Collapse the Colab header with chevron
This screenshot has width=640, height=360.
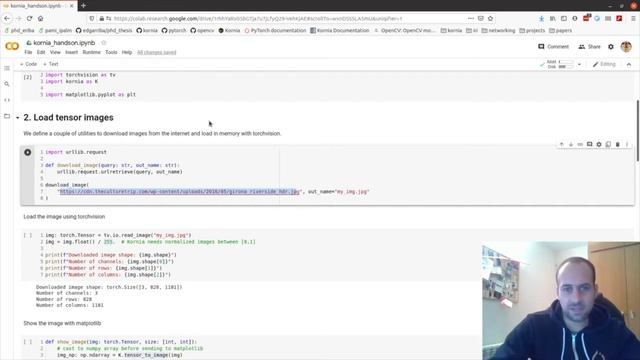[x=629, y=64]
